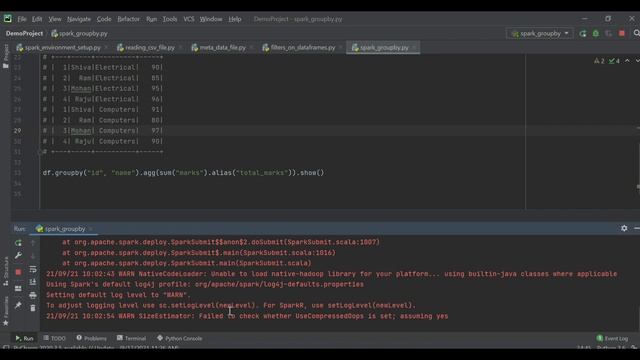The width and height of the screenshot is (640, 360).
Task: Go to next highlighted error arrow
Action: coord(637,61)
